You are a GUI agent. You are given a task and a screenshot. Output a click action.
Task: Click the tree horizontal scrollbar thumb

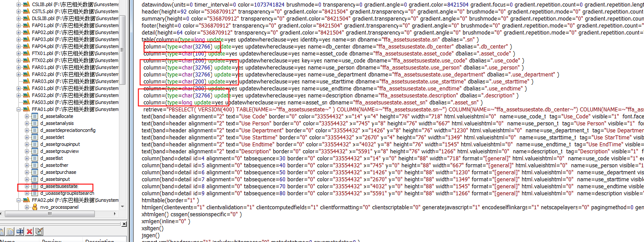pos(50,214)
